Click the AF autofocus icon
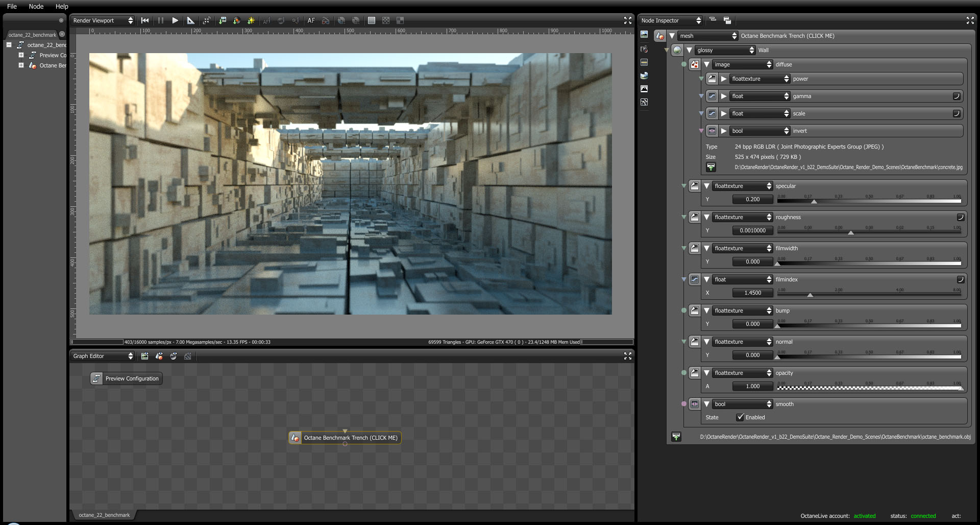Screen dimensions: 980x525 pos(311,20)
